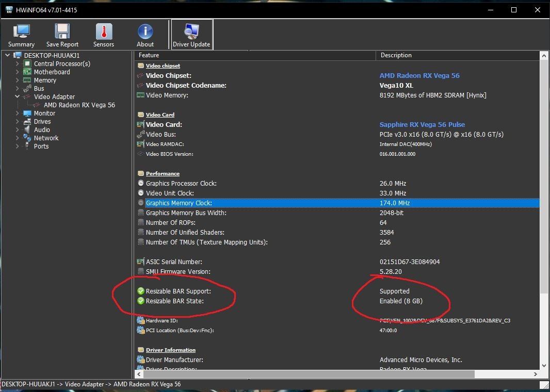The width and height of the screenshot is (550, 392).
Task: Click the status bar path text
Action: point(91,384)
